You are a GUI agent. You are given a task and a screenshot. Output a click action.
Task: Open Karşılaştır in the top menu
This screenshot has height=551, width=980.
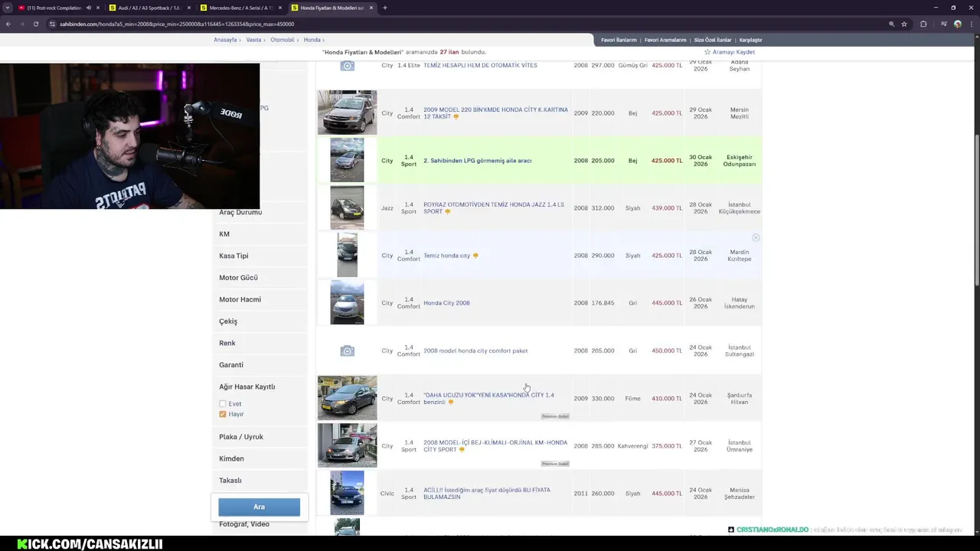click(750, 40)
